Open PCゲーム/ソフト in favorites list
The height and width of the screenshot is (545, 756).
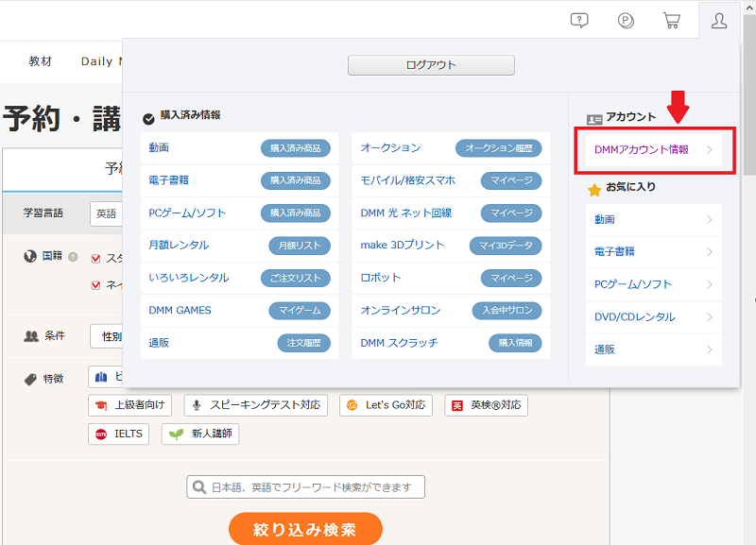[x=653, y=284]
